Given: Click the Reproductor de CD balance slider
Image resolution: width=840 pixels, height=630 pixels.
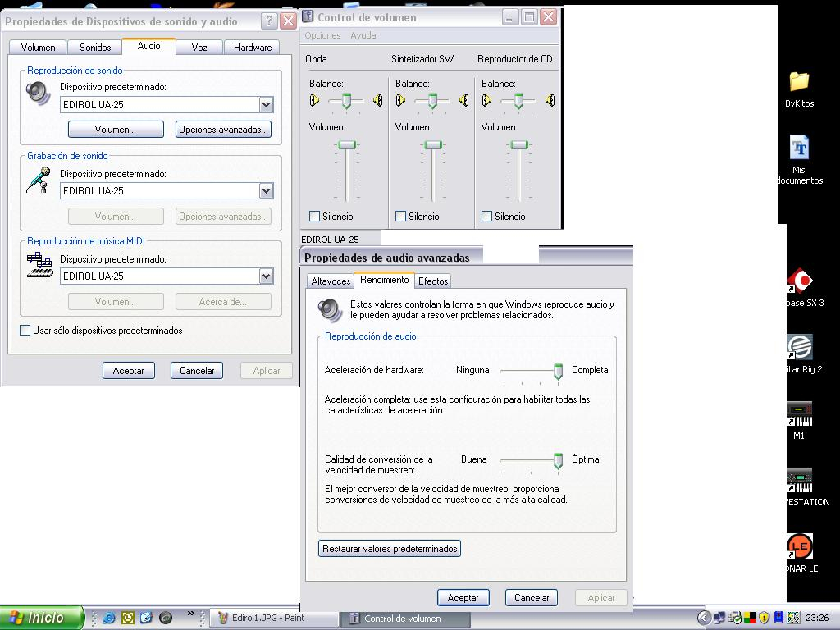Looking at the screenshot, I should (518, 100).
